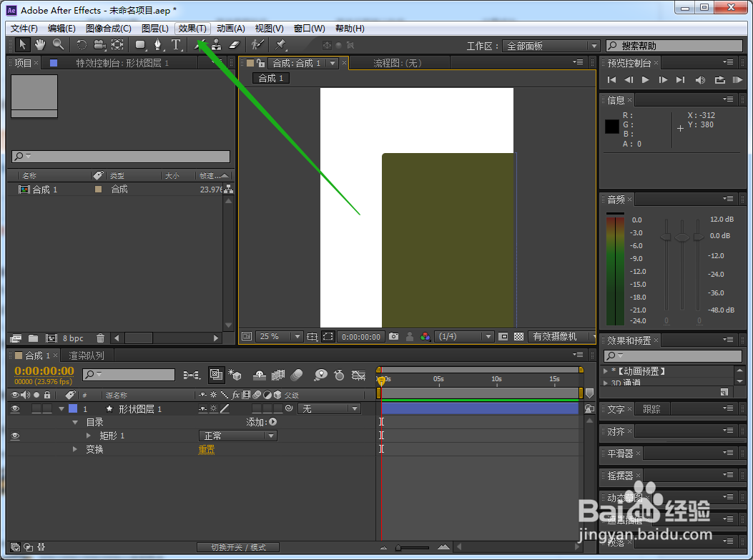Mute audio in preview controls
Image resolution: width=753 pixels, height=560 pixels.
pos(700,80)
